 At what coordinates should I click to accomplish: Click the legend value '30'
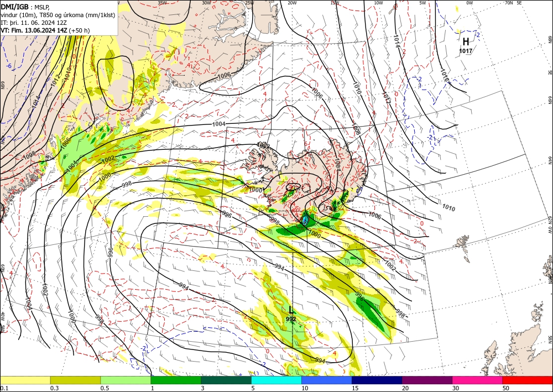click(x=456, y=388)
